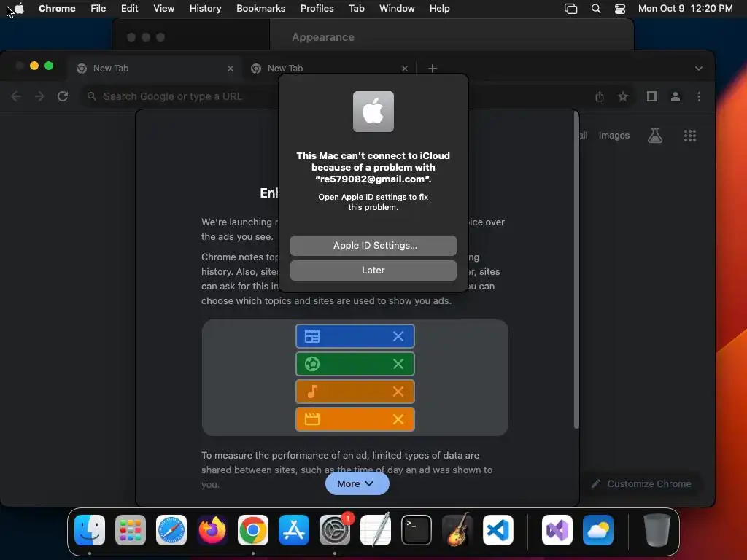Open the View menu
The height and width of the screenshot is (560, 747).
163,8
